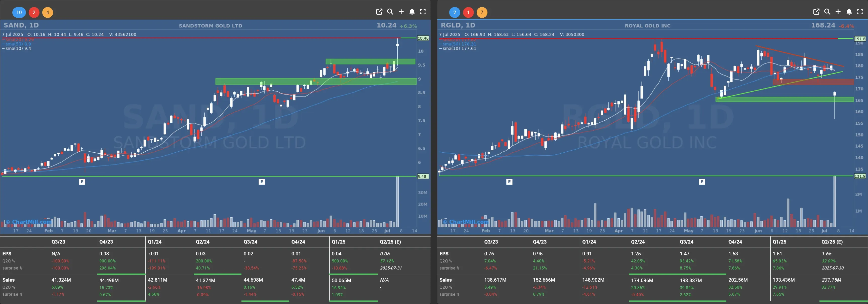Click the blue 10 badge on SAND panel
Image resolution: width=868 pixels, height=304 pixels.
click(x=19, y=13)
